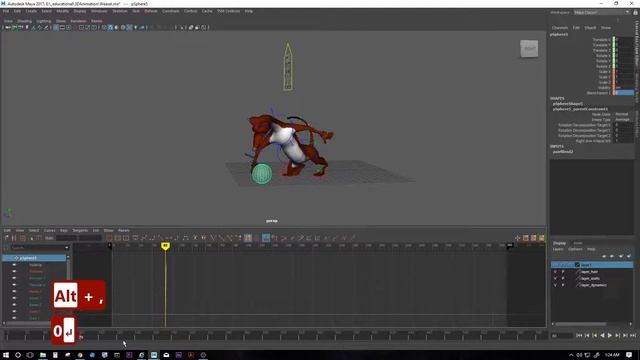
Task: Click the center current time Graph Editor icon
Action: 126,238
